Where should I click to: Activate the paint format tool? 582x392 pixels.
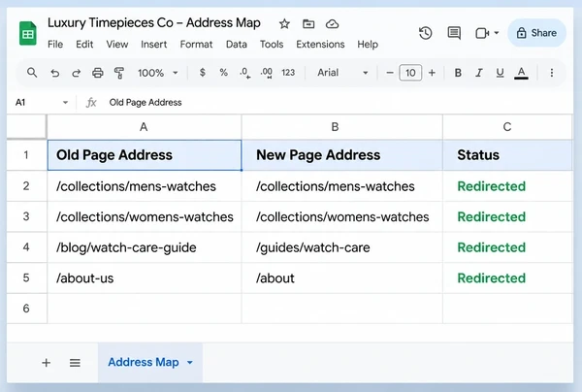pyautogui.click(x=119, y=73)
